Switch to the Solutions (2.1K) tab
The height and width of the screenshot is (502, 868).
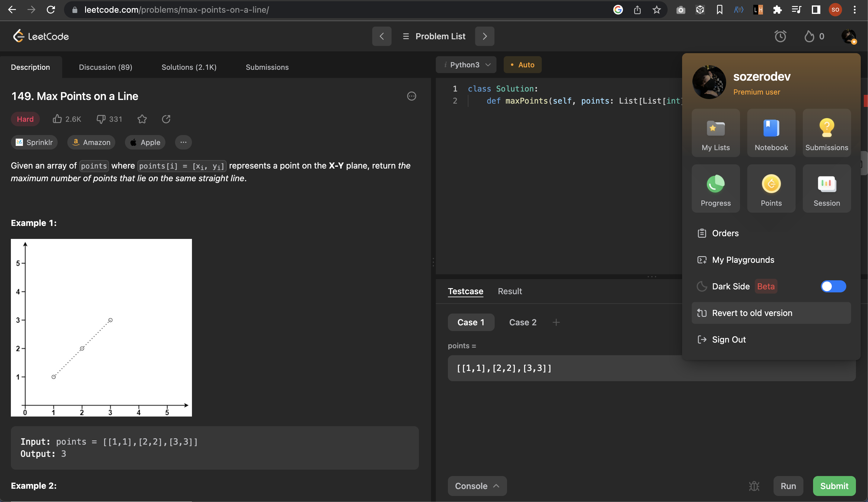click(189, 67)
